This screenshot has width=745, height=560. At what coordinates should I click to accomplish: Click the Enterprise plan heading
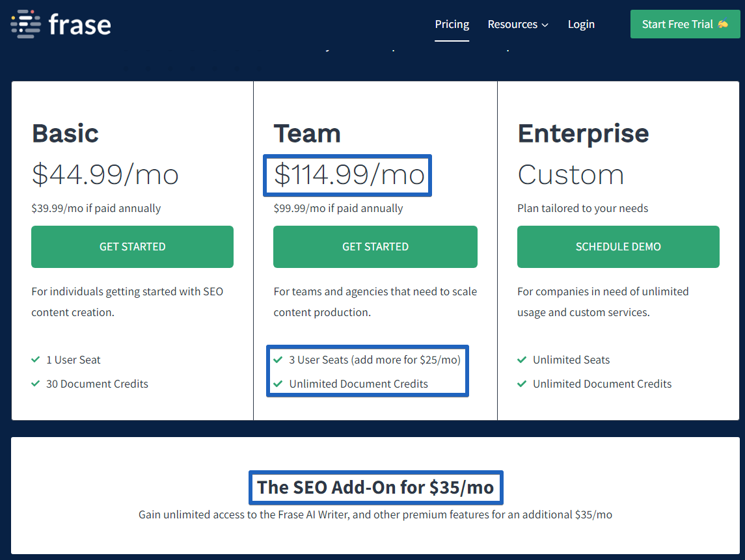[x=584, y=134]
